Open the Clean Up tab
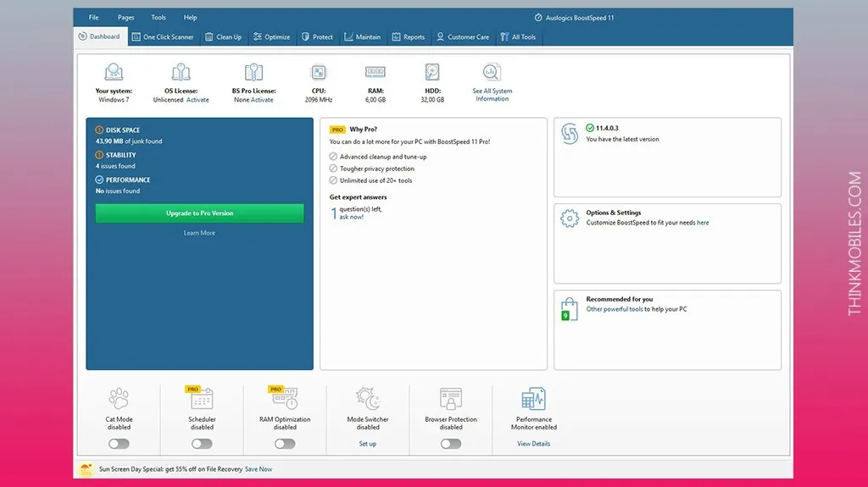Image resolution: width=868 pixels, height=487 pixels. [224, 37]
